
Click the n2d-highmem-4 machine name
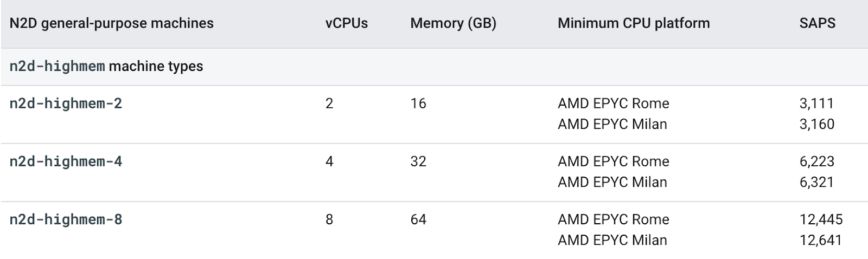[x=66, y=161]
